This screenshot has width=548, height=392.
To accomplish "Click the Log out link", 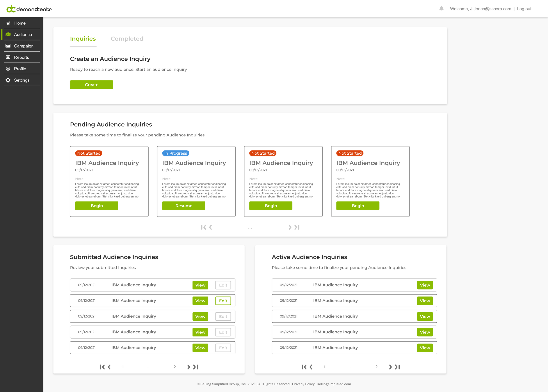I will click(x=524, y=9).
